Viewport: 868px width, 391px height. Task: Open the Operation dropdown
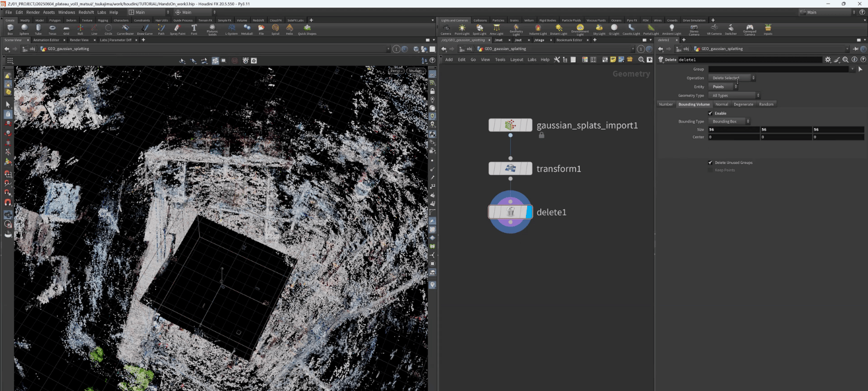(732, 78)
